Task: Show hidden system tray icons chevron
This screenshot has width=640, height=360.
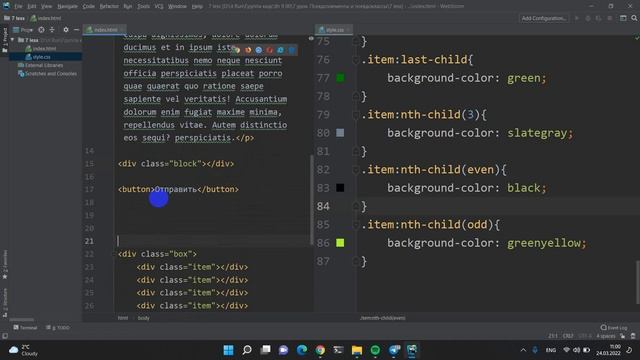Action: point(523,350)
